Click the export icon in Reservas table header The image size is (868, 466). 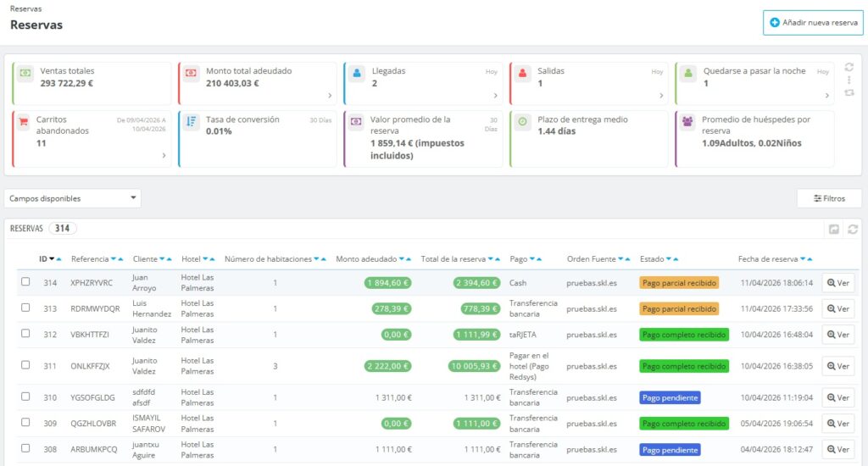click(x=834, y=229)
